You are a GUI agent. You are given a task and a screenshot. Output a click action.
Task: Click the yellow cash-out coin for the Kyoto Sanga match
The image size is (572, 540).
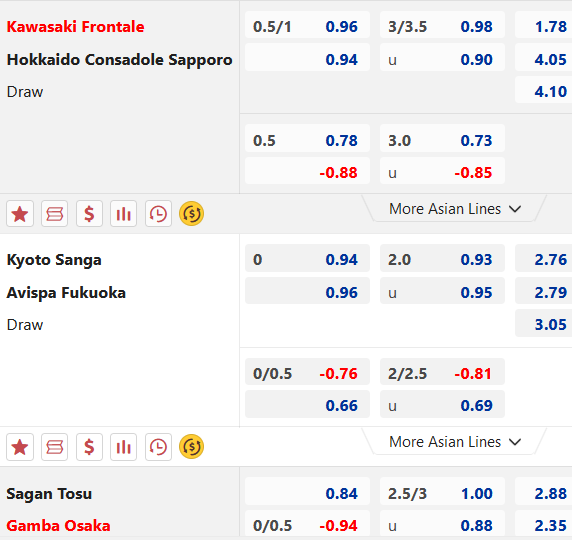192,447
